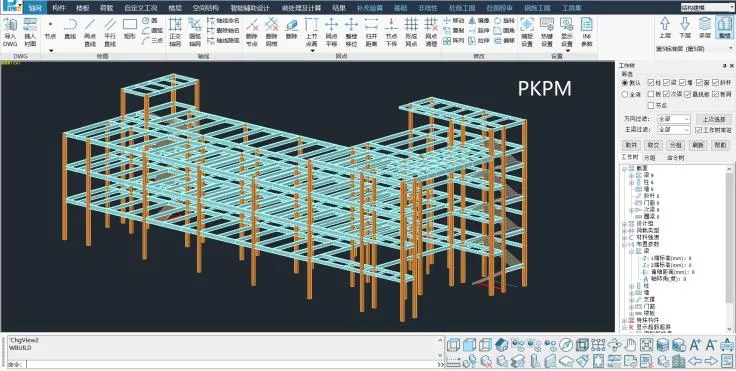Collapse the 布置参数 tree node
The image size is (736, 371).
coord(624,245)
